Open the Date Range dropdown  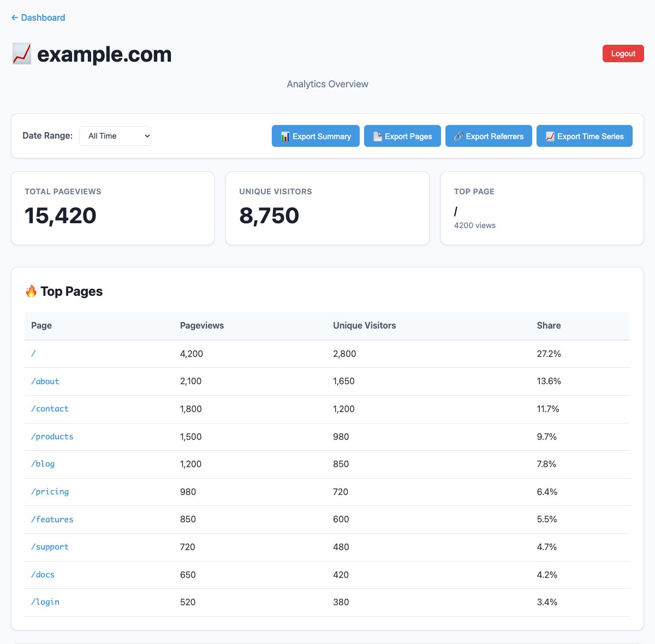click(x=115, y=136)
